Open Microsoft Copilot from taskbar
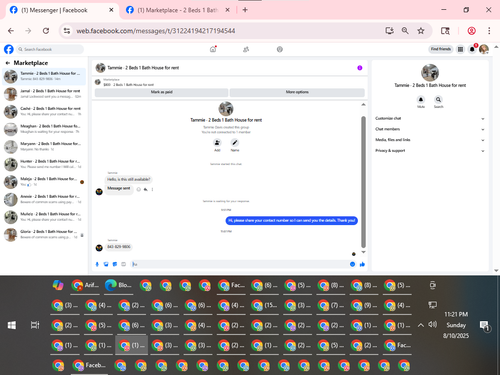Image resolution: width=500 pixels, height=375 pixels. tap(58, 285)
